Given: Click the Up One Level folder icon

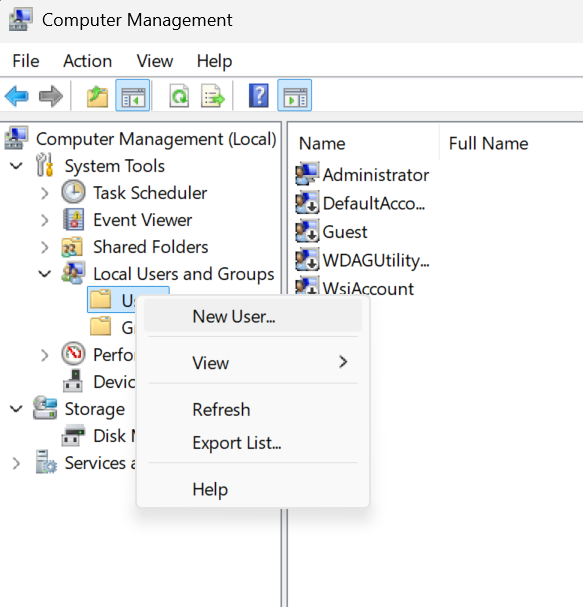Looking at the screenshot, I should [x=97, y=96].
